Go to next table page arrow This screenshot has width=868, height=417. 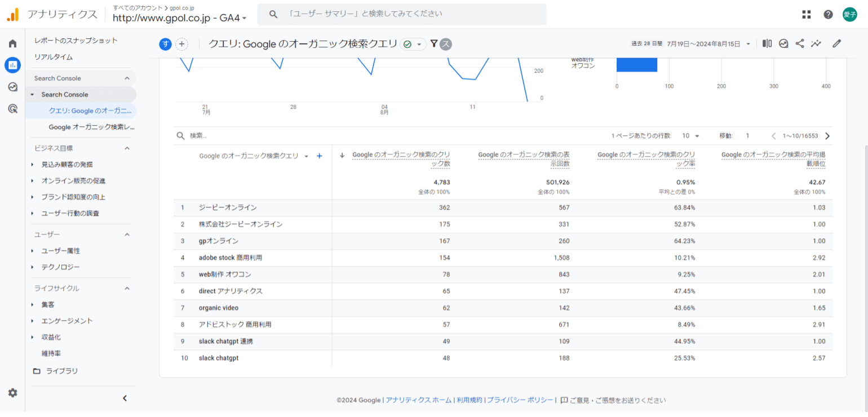click(827, 136)
